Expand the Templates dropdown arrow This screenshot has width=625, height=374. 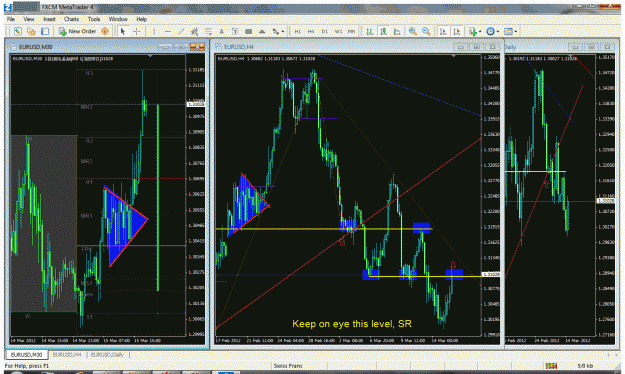tap(516, 31)
